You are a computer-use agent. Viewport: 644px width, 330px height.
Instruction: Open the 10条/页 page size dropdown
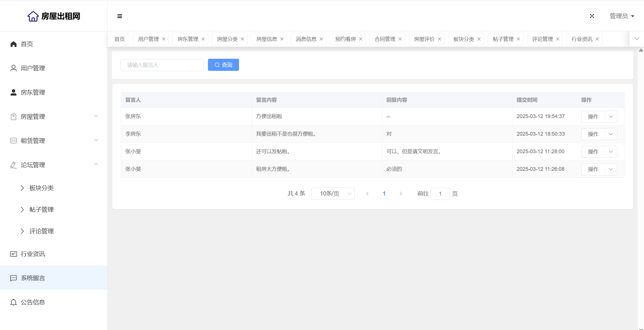(333, 194)
